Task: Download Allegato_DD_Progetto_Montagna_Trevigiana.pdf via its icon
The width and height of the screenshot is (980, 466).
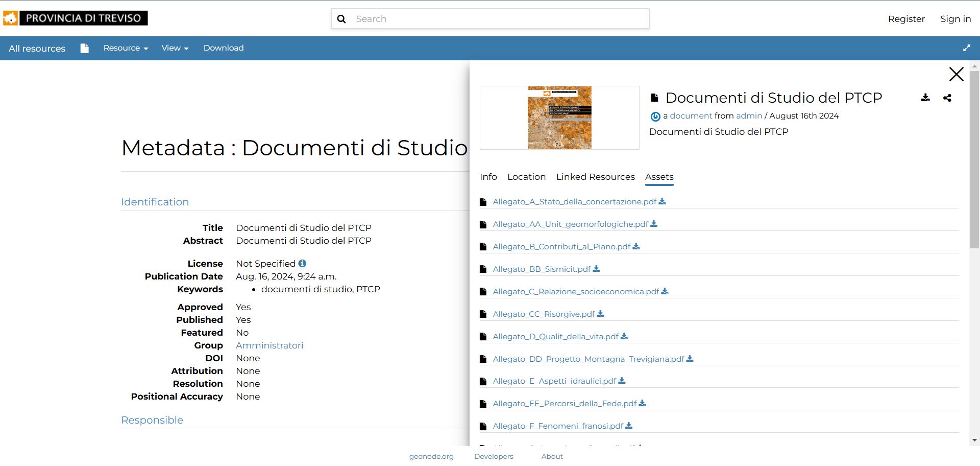Action: pos(690,359)
